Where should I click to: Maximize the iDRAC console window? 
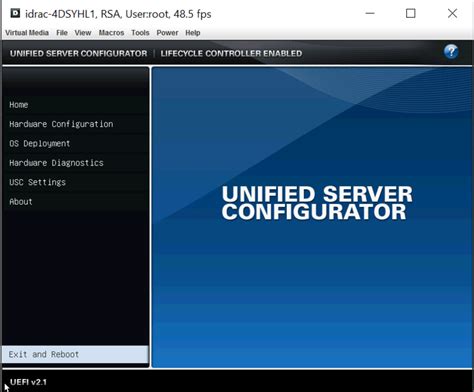pyautogui.click(x=411, y=13)
